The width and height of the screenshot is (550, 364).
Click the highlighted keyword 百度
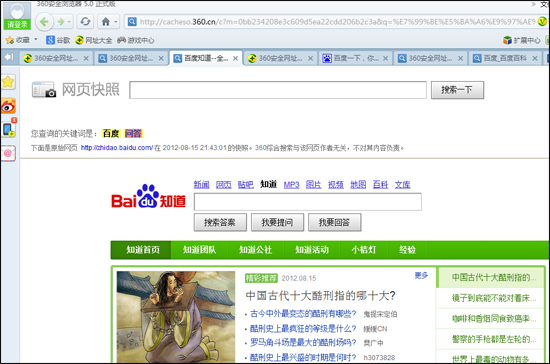[x=111, y=134]
